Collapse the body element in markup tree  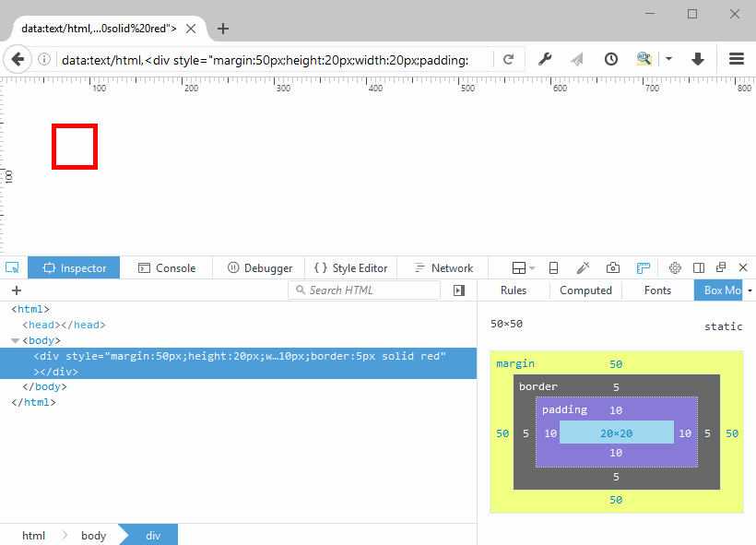point(16,341)
